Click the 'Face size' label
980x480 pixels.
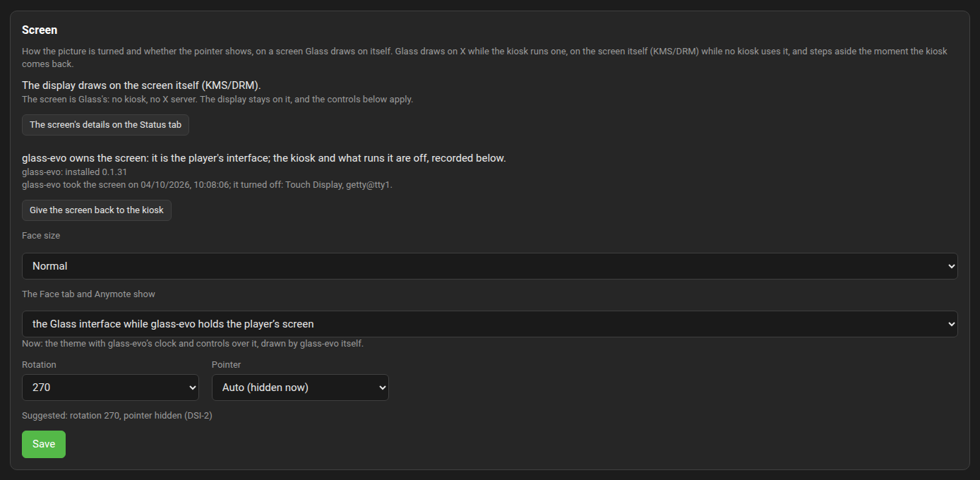[41, 236]
